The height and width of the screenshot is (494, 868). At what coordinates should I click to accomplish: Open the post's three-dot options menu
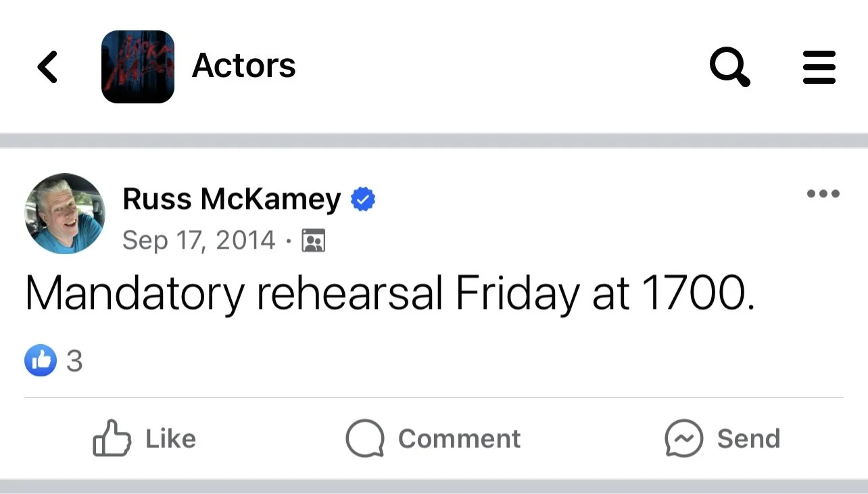[823, 194]
